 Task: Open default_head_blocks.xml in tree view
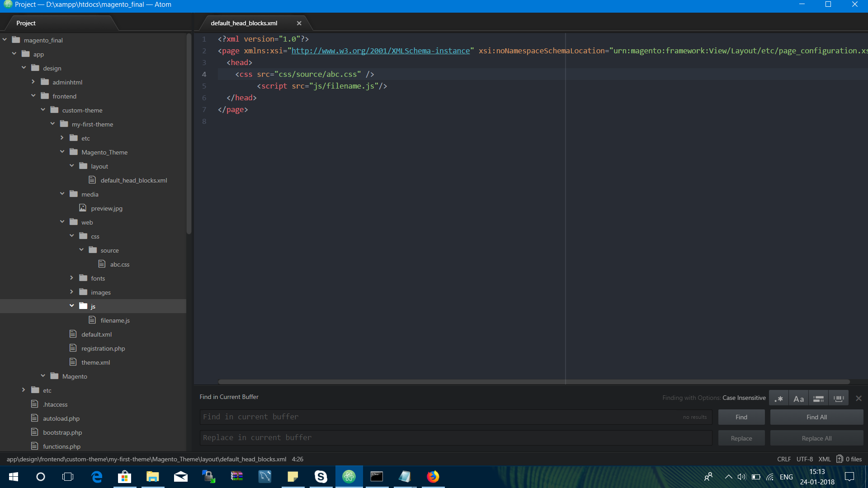[133, 180]
